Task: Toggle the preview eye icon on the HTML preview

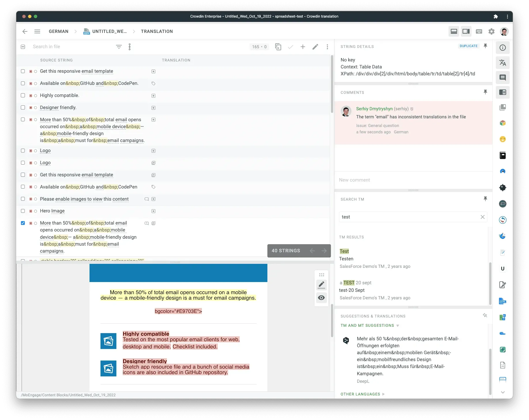Action: (x=321, y=298)
